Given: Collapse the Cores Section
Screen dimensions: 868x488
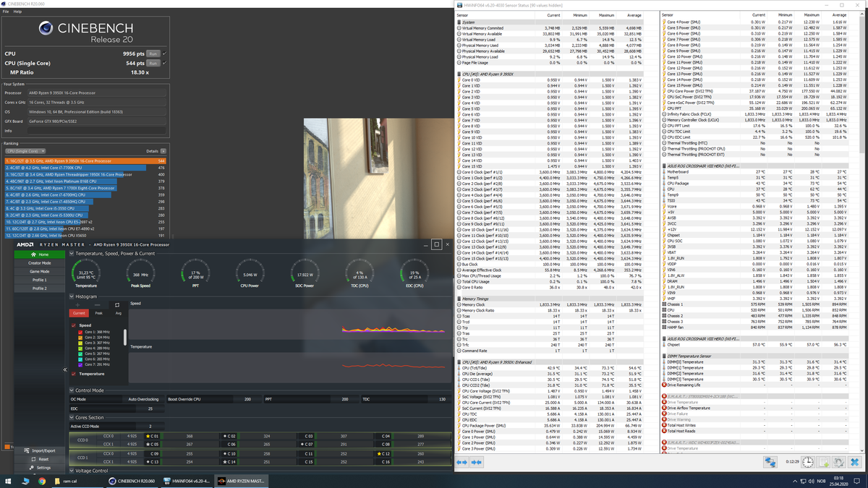Looking at the screenshot, I should (x=72, y=417).
